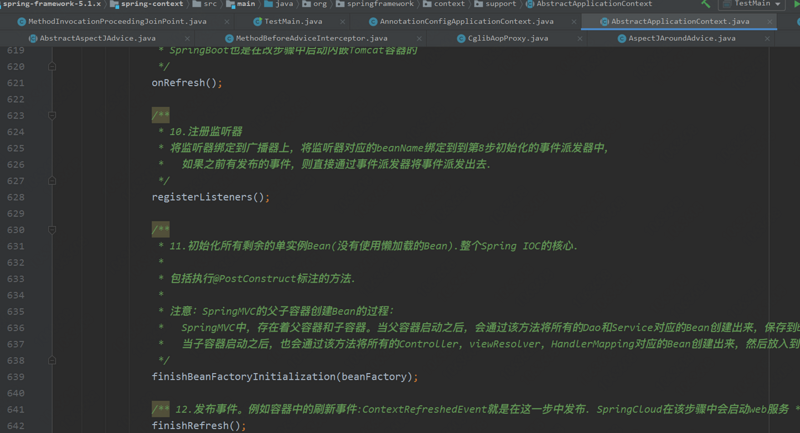Viewport: 800px width, 433px height.
Task: Close the CglibAopProxy.java tab
Action: pyautogui.click(x=580, y=39)
